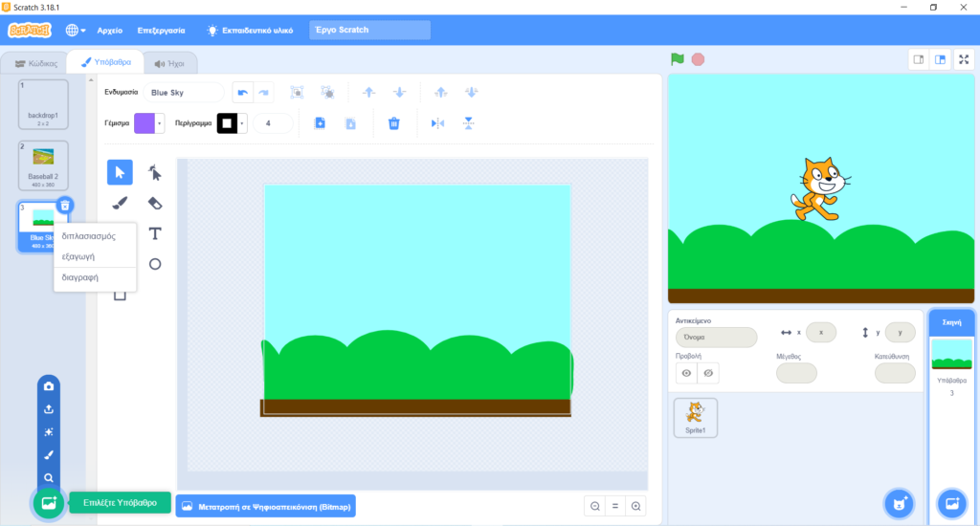This screenshot has width=980, height=526.
Task: Click the trash Delete icon in toolbar
Action: click(393, 123)
